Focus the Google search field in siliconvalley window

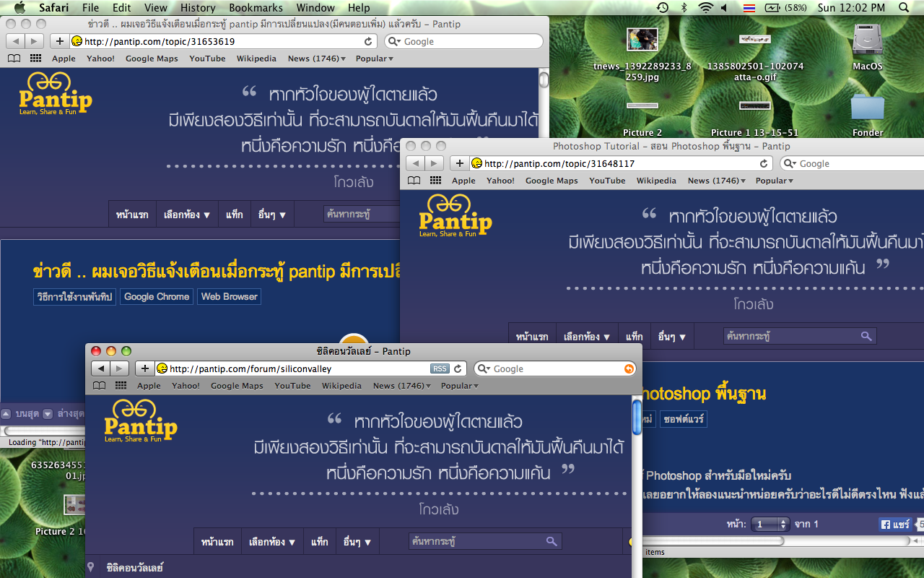(x=554, y=368)
